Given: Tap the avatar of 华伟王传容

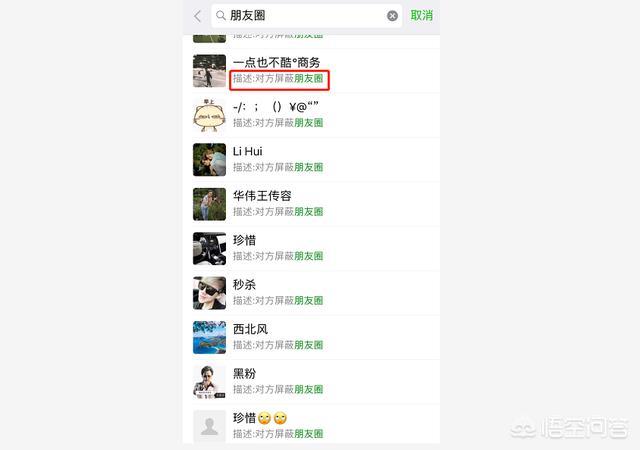Looking at the screenshot, I should [209, 204].
